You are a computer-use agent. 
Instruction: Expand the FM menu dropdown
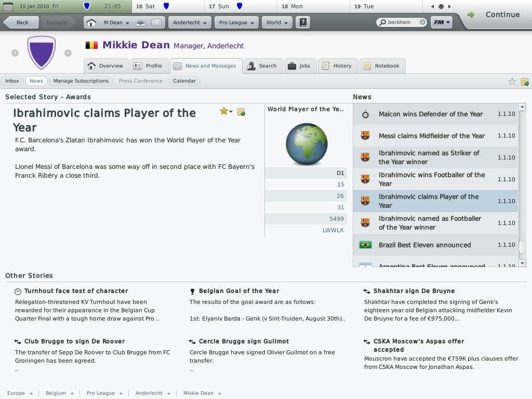point(441,23)
